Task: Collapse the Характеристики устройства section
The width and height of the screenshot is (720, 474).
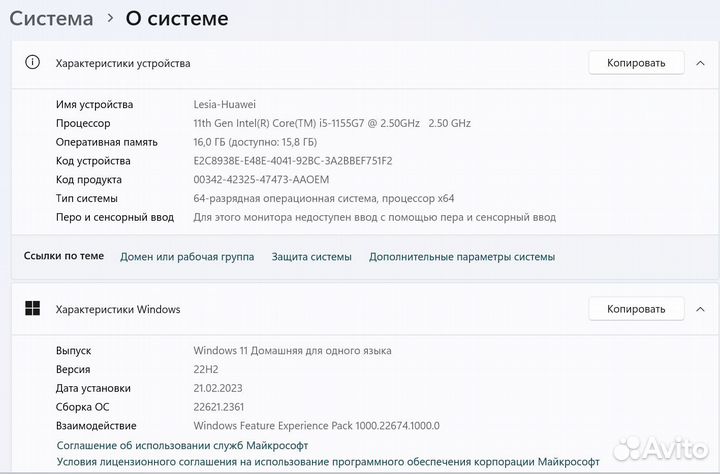Action: (700, 63)
